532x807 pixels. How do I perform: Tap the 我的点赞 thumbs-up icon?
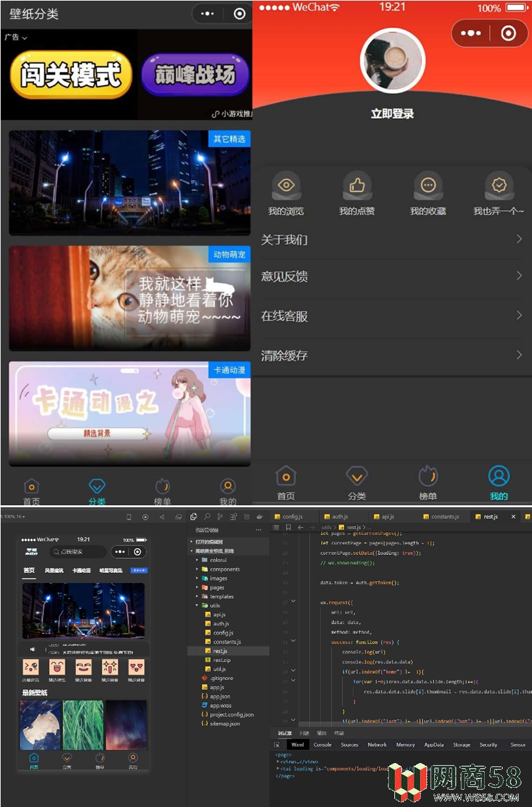point(357,186)
